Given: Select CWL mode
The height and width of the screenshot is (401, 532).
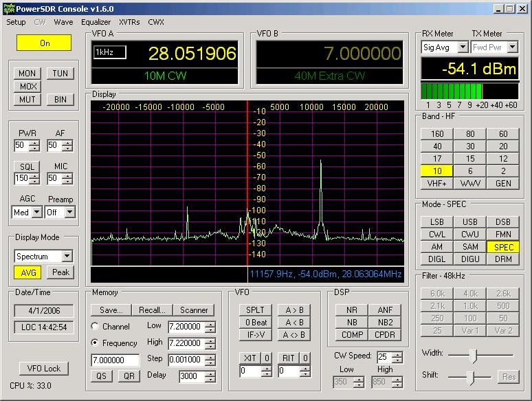Looking at the screenshot, I should tap(436, 235).
